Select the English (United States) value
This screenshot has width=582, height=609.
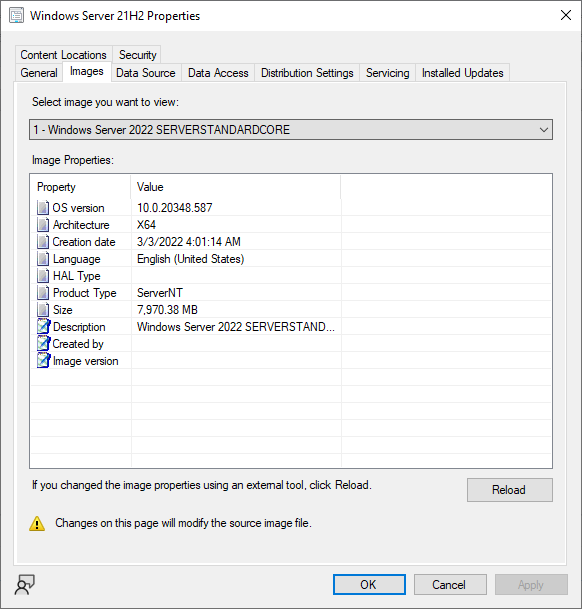(190, 259)
